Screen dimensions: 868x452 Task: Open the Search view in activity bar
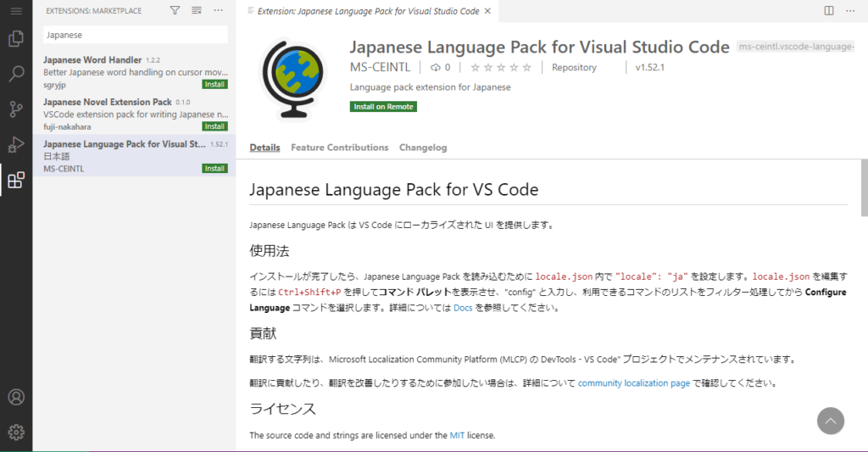(x=16, y=74)
